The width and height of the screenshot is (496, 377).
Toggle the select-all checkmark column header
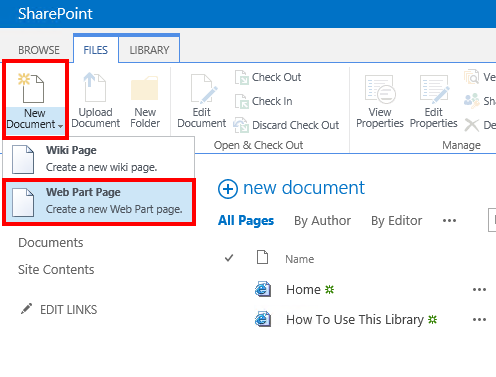[229, 258]
